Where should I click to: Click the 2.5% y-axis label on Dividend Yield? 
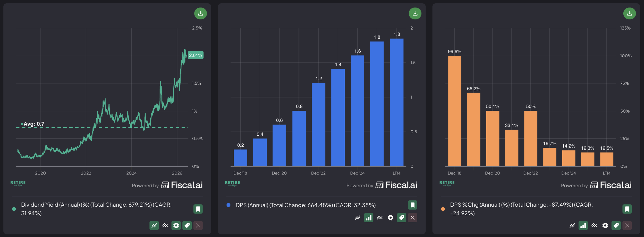coord(197,28)
